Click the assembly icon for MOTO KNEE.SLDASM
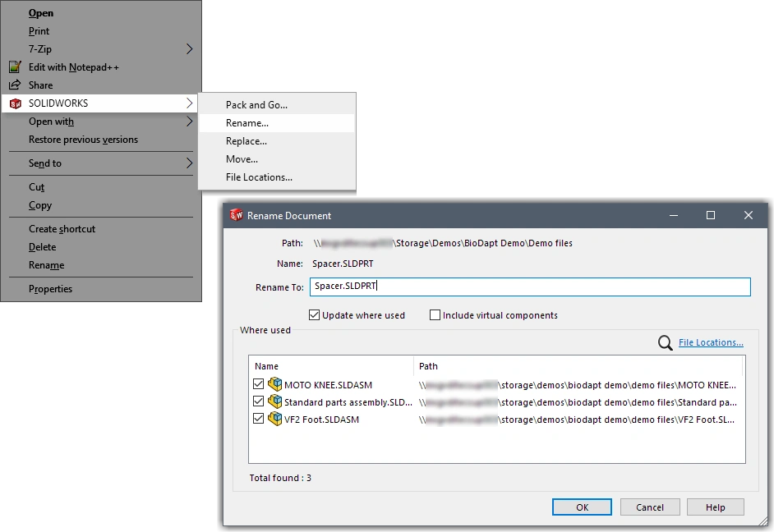 click(275, 384)
